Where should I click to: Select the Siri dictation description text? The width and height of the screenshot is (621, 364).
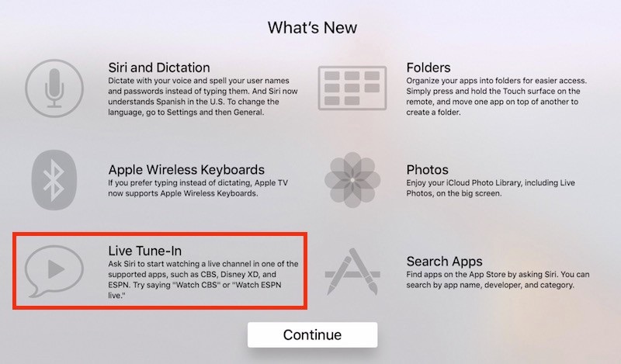pos(203,96)
